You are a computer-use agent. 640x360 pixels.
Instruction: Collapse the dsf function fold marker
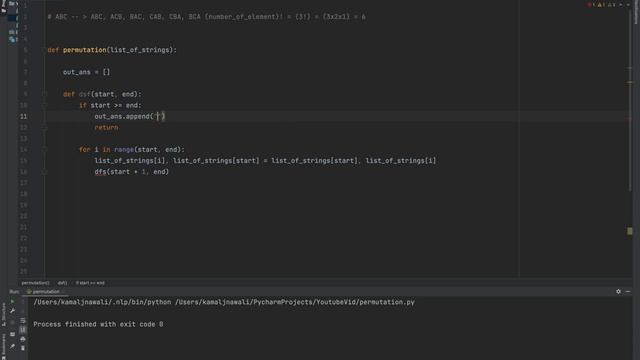tap(45, 94)
